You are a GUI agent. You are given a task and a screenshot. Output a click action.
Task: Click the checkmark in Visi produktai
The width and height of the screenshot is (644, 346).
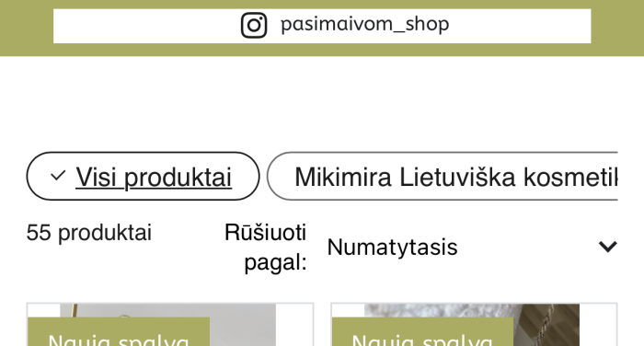pyautogui.click(x=58, y=176)
